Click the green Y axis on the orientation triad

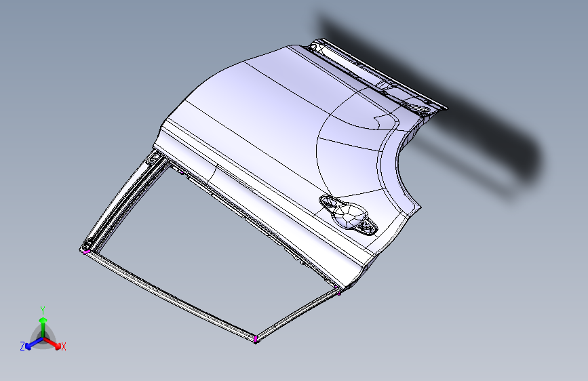pos(43,327)
